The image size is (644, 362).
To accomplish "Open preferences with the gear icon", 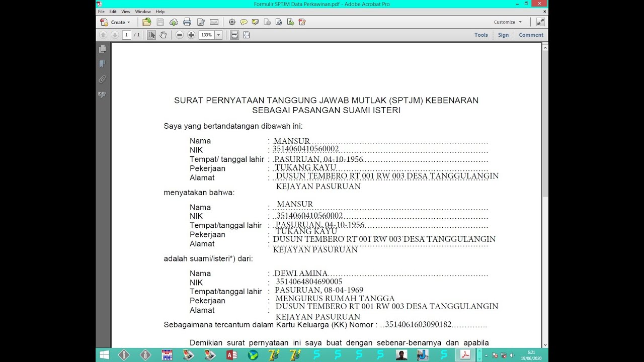I will click(232, 22).
